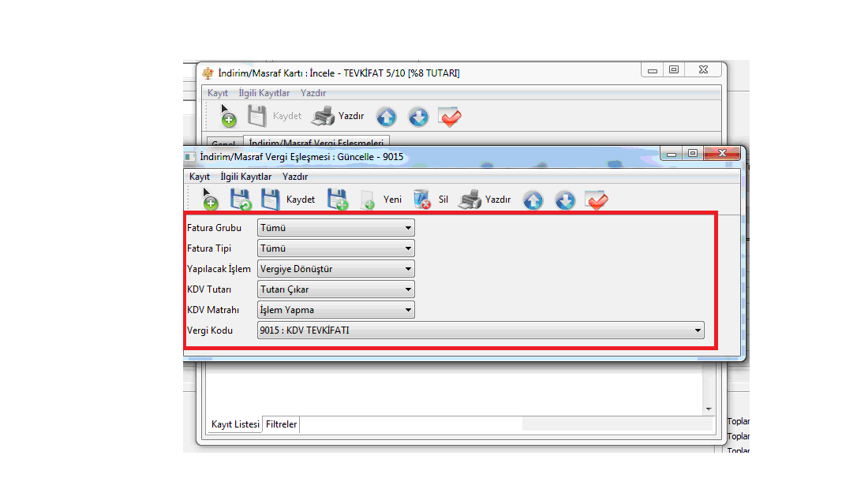The image size is (868, 504).
Task: Click the red checkmark icon in front window
Action: [x=597, y=200]
